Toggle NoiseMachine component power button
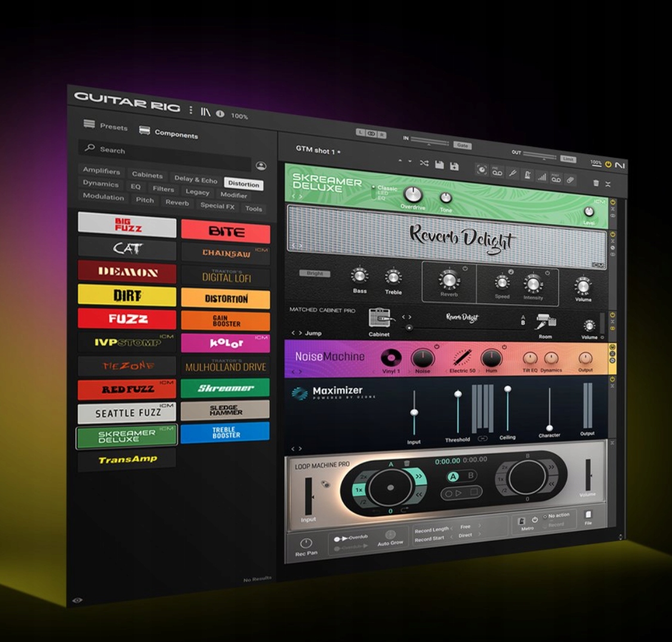The image size is (672, 642). (612, 347)
